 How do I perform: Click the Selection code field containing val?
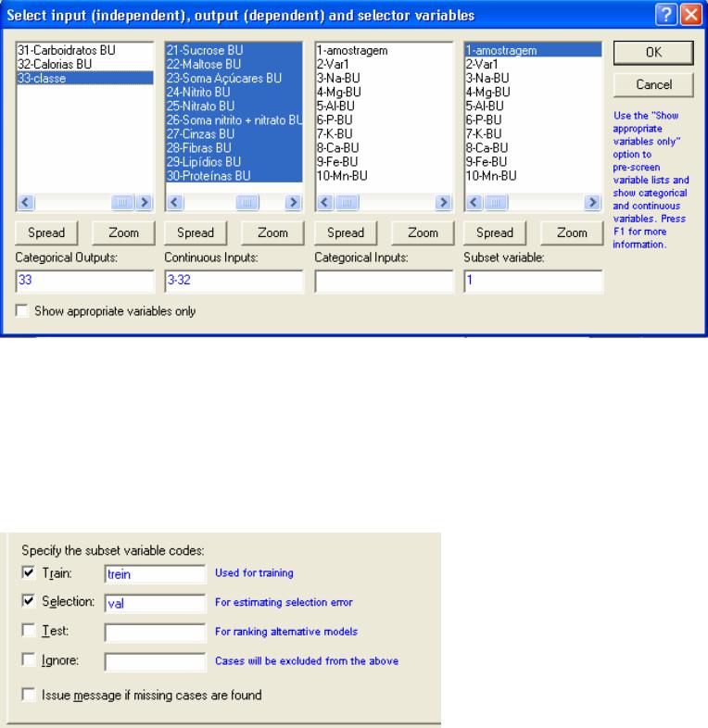[155, 604]
